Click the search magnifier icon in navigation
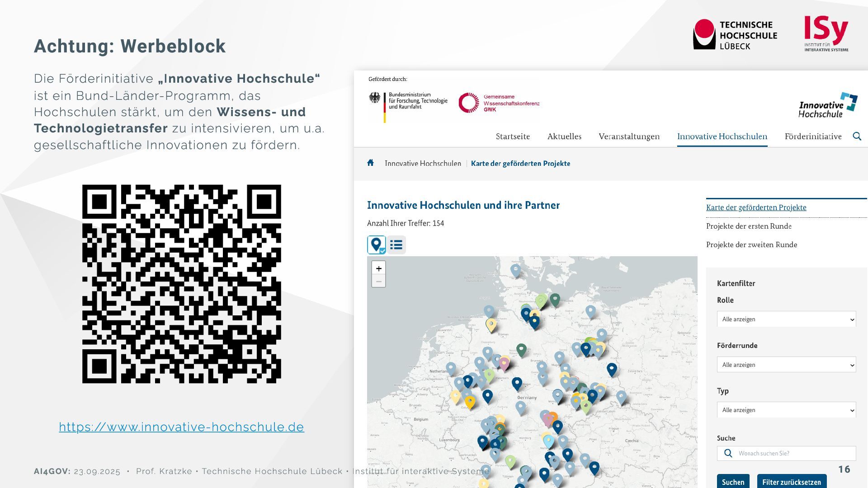Image resolution: width=868 pixels, height=488 pixels. (857, 136)
